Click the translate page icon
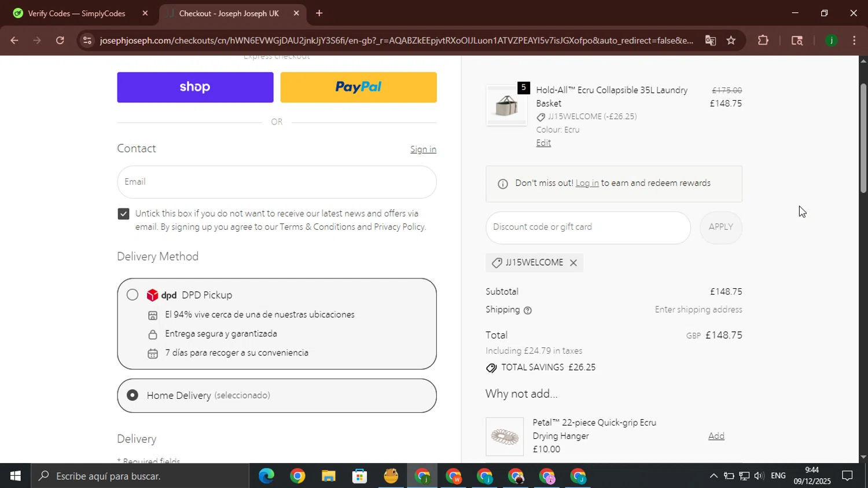868x488 pixels. [x=710, y=41]
